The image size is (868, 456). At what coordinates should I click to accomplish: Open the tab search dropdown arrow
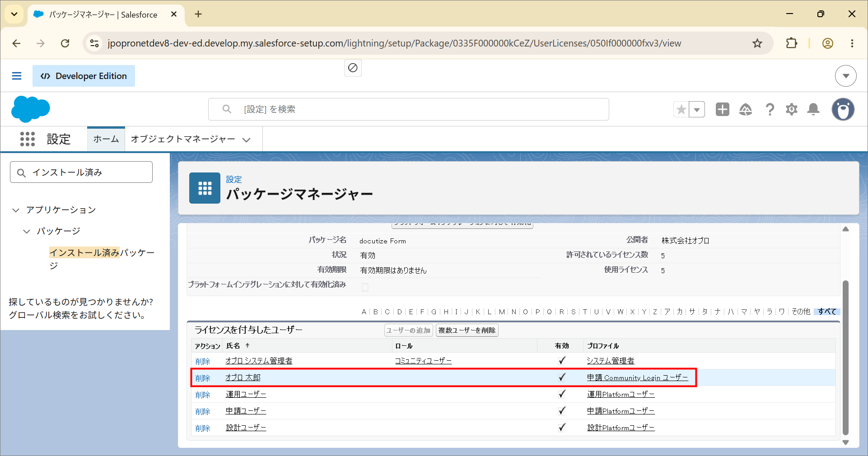tap(14, 14)
